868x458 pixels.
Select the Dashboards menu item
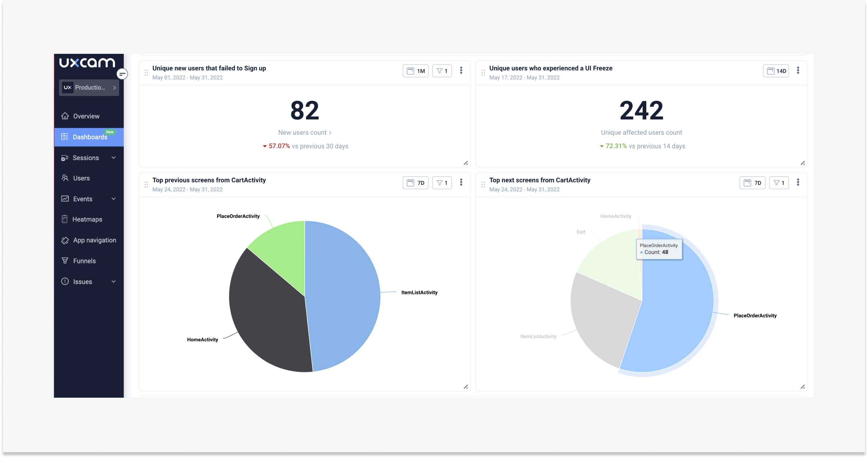pos(89,137)
